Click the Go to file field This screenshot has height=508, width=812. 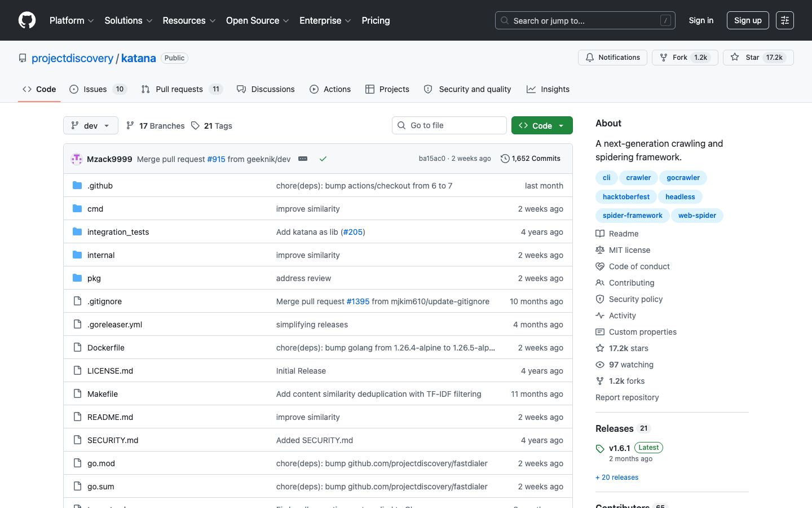(x=449, y=125)
